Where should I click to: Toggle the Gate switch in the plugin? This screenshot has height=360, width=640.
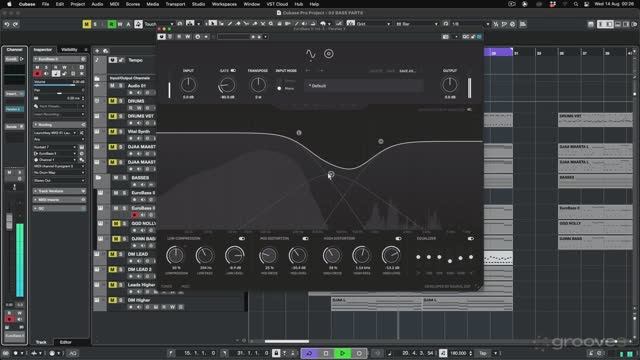tap(233, 71)
